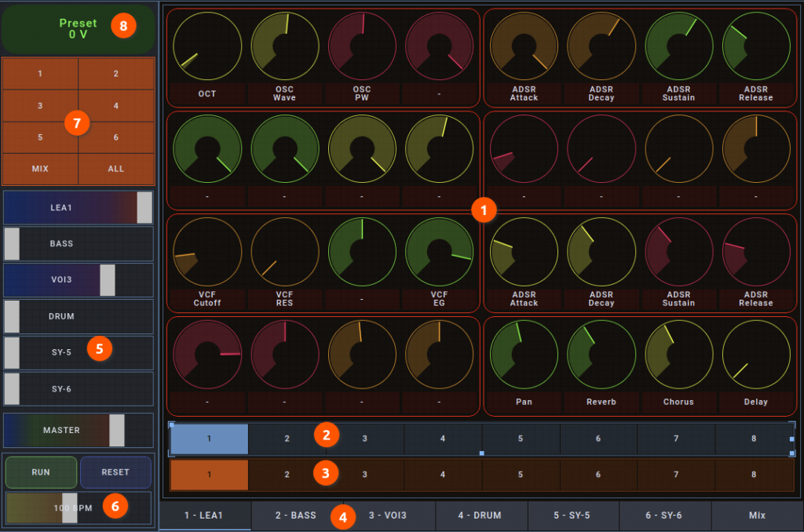Open the 4 - DRUM tab

[481, 516]
